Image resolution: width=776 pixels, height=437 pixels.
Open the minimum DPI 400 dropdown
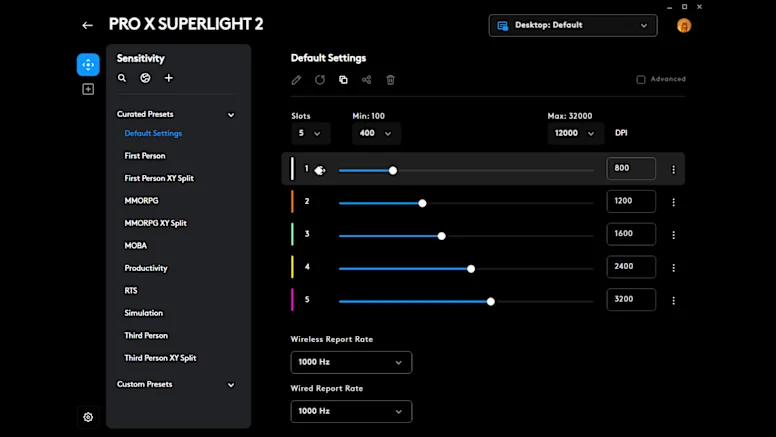click(x=376, y=133)
